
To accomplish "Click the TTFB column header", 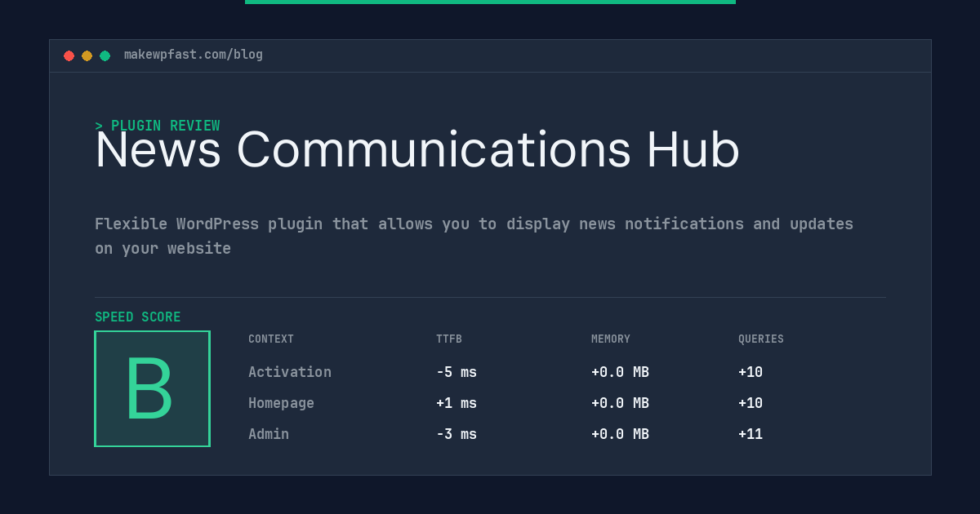I will pyautogui.click(x=449, y=339).
